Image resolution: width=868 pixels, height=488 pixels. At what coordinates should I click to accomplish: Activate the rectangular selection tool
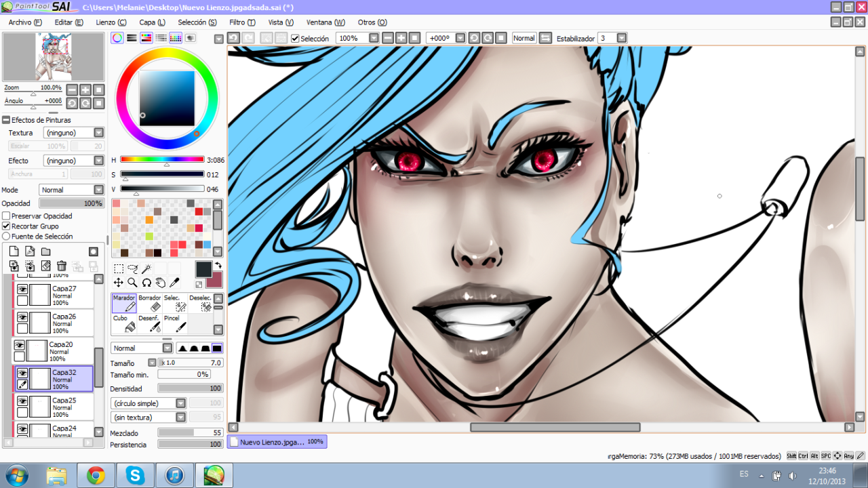(119, 269)
